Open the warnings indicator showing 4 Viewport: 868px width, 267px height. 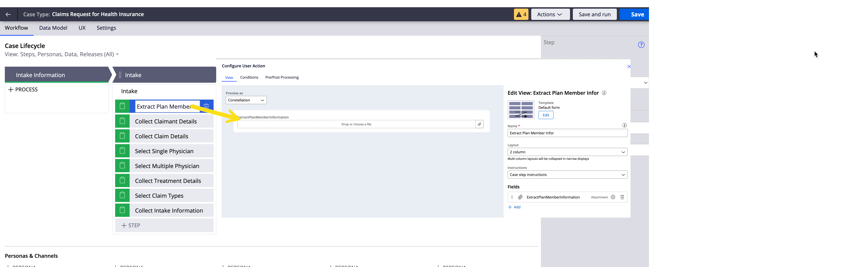[x=521, y=14]
